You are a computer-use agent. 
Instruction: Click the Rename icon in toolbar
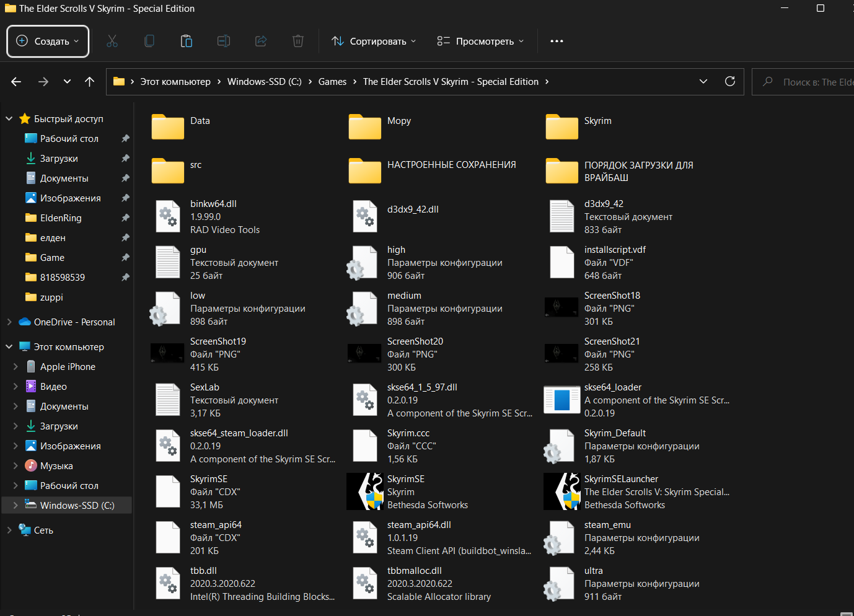click(x=224, y=42)
